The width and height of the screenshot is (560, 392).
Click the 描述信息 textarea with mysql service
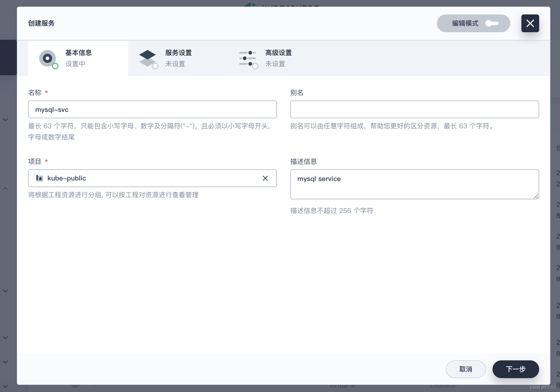pyautogui.click(x=415, y=184)
